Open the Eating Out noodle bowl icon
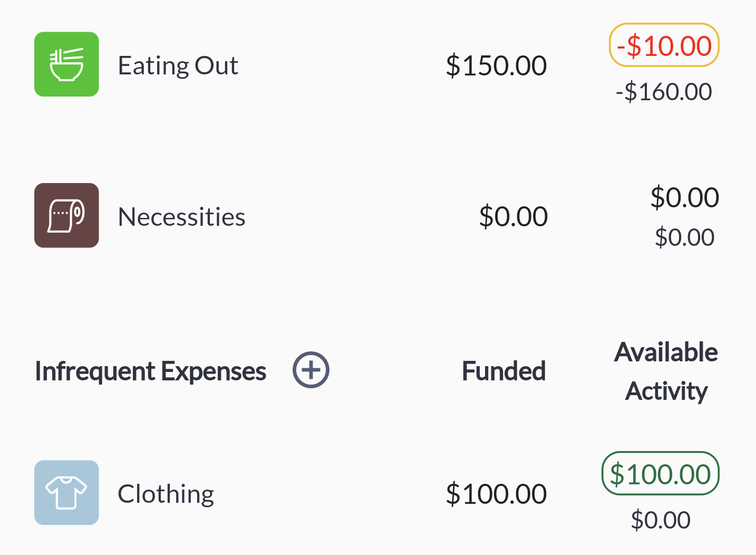Screen dimensions: 756x555 [x=66, y=64]
